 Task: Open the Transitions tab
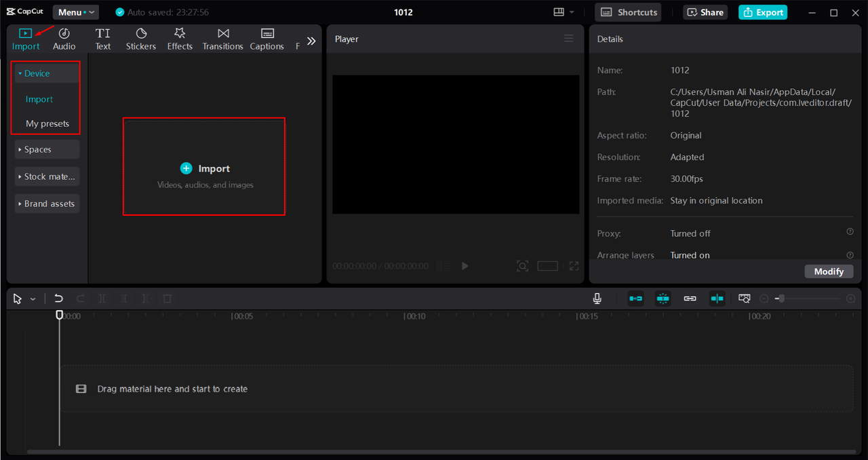pos(222,39)
